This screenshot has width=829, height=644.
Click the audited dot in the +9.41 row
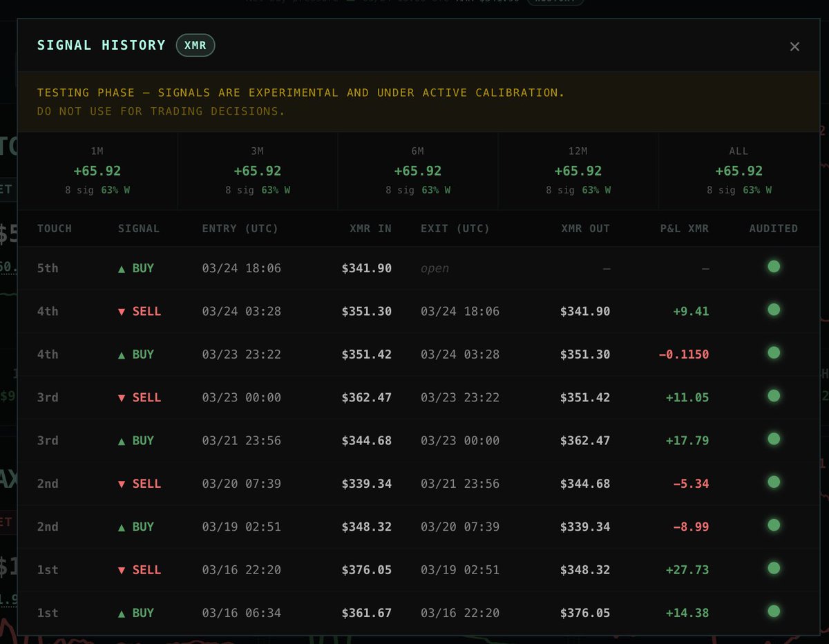tap(774, 310)
